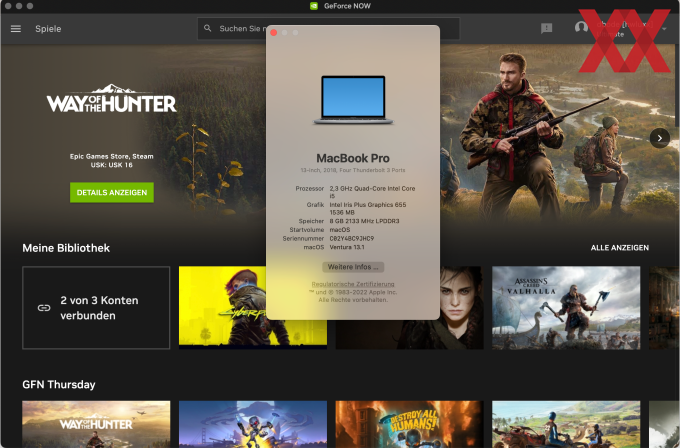Click the user account avatar icon
Screen dimensions: 680x448
581,27
